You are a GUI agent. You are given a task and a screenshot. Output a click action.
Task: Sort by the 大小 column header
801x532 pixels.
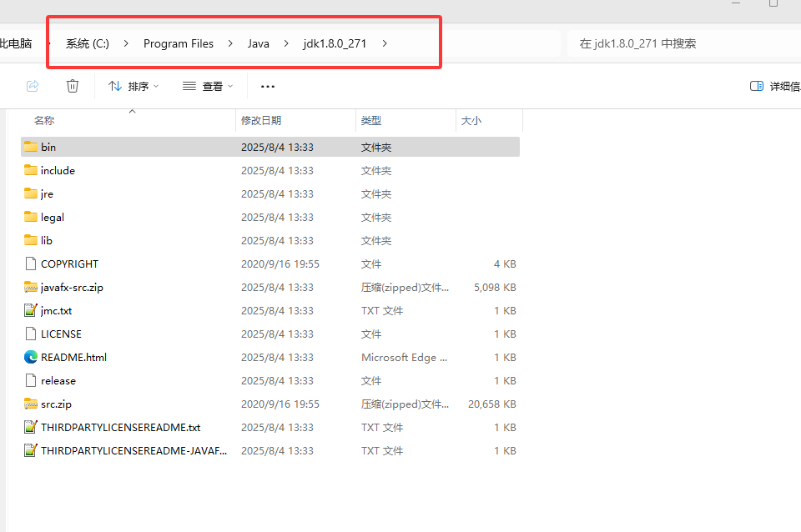[490, 120]
